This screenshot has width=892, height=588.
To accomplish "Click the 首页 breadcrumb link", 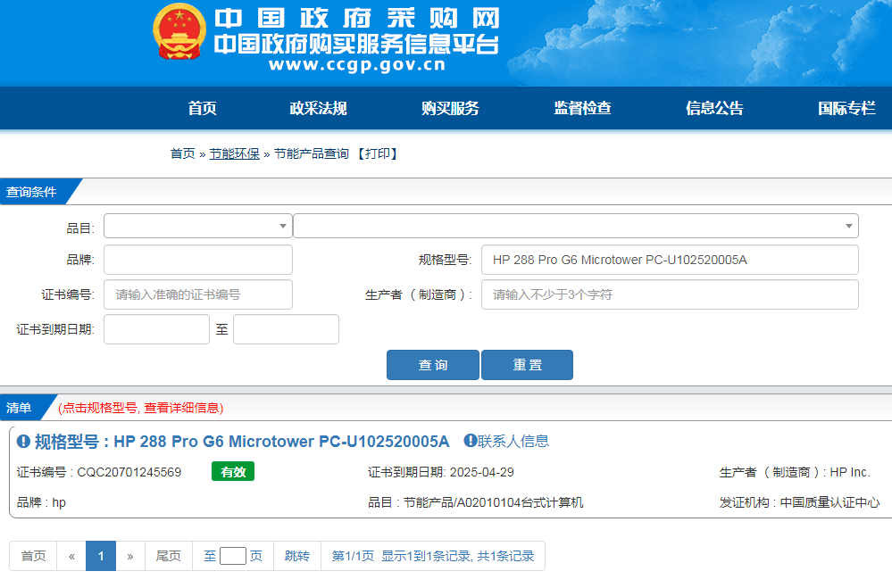I will pos(183,153).
